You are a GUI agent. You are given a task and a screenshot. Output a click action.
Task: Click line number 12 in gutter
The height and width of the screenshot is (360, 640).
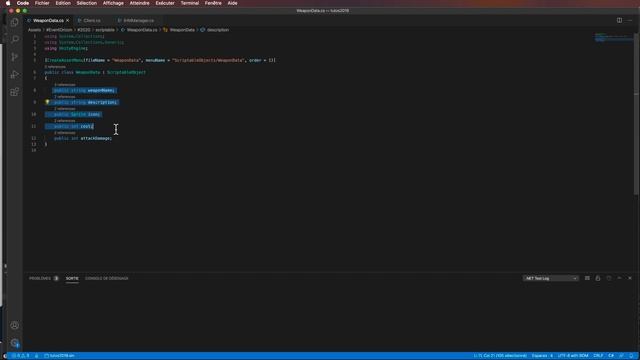33,138
